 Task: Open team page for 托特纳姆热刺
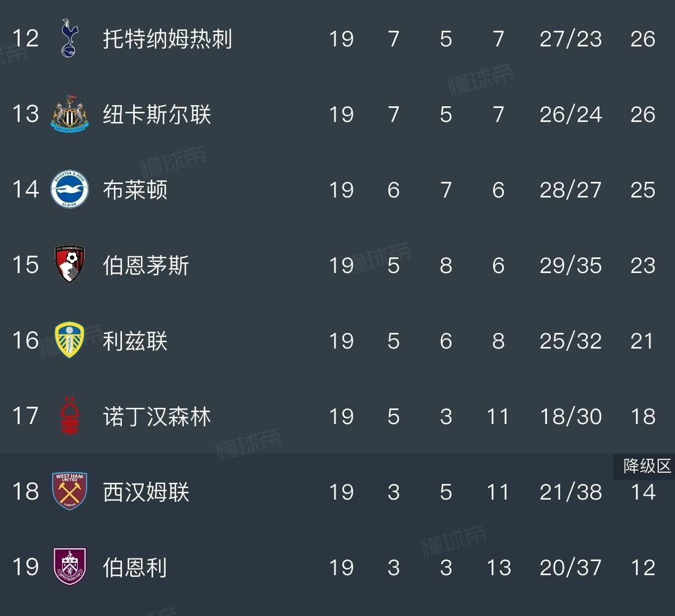(167, 39)
